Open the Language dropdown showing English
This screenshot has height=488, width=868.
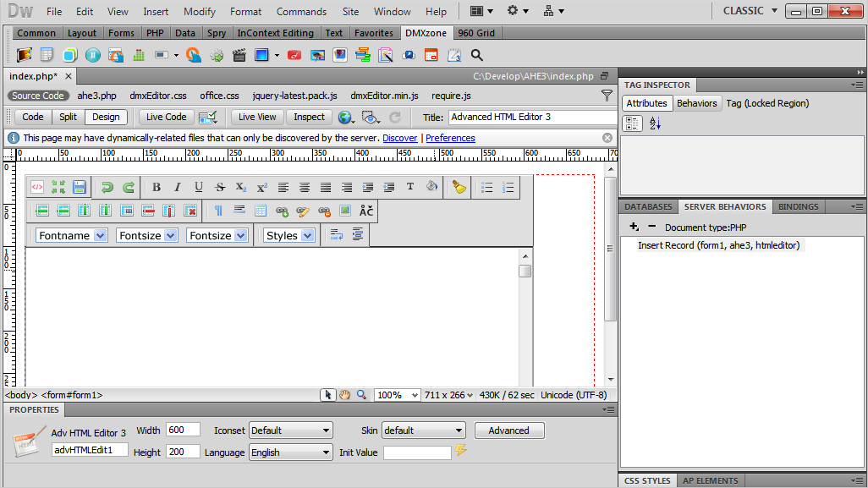coord(291,452)
